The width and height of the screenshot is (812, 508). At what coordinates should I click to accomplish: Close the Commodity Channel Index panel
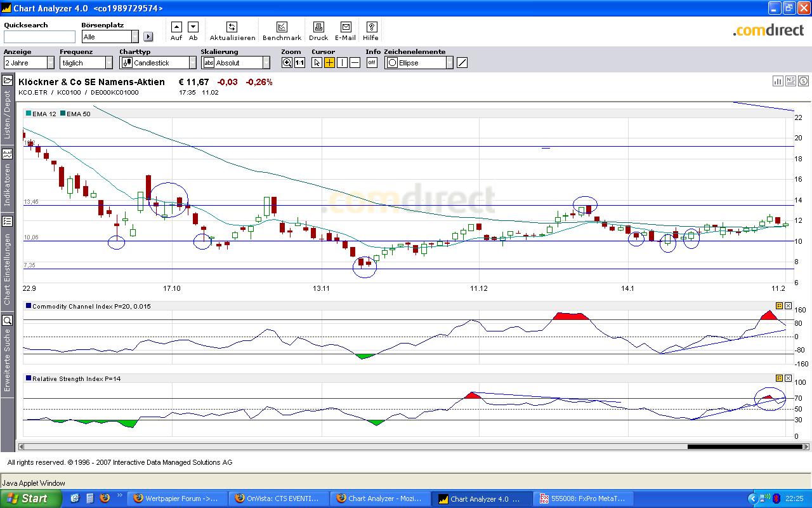(x=789, y=305)
